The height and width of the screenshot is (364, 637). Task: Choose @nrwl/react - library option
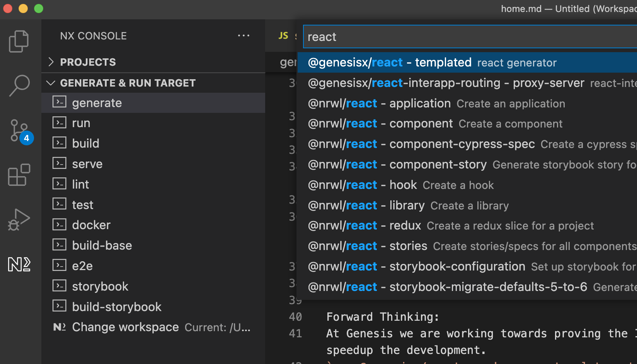(x=467, y=205)
